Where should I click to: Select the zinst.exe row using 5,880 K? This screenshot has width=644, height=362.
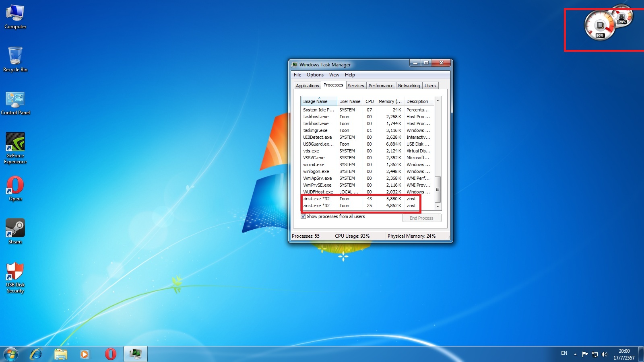coord(367,199)
